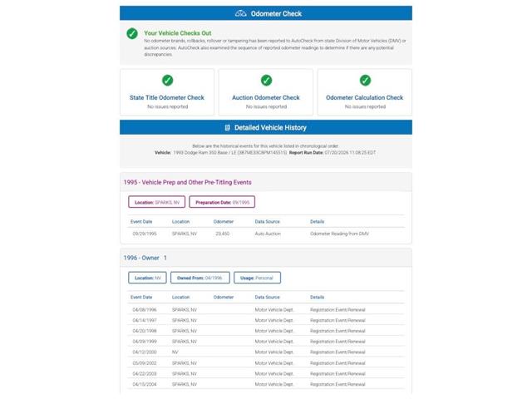Click the Your Vehicle Checks Out heading
This screenshot has height=399, width=532.
coord(177,33)
